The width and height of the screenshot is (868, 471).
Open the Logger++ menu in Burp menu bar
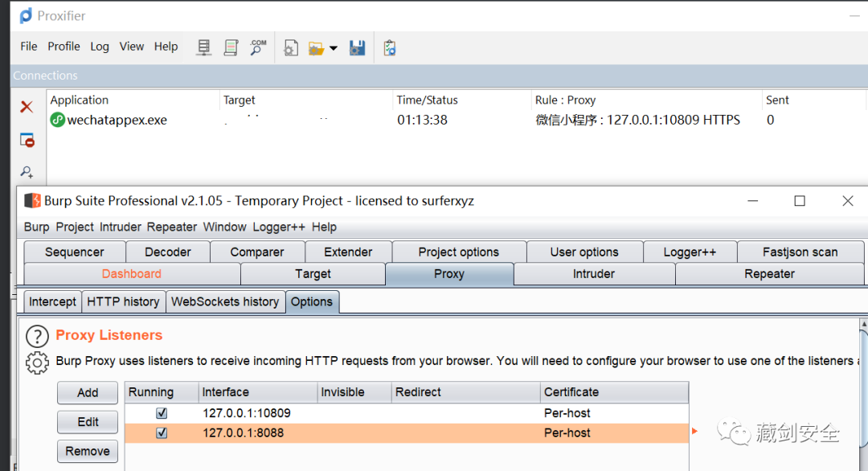(278, 227)
